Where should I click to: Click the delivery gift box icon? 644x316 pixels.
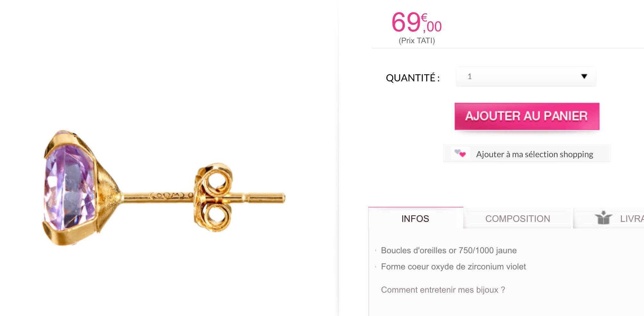(603, 218)
